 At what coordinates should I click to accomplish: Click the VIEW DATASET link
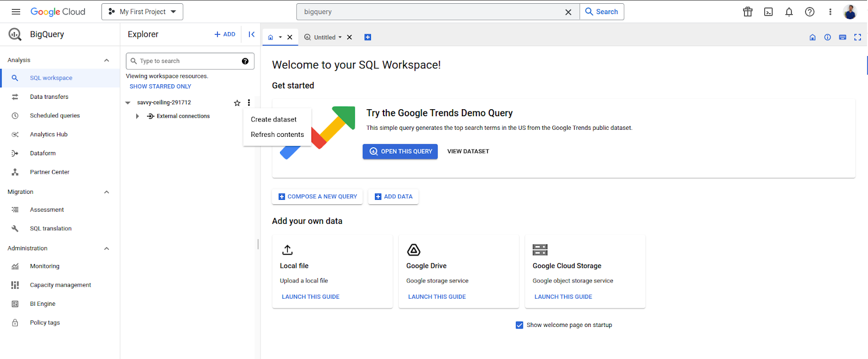pyautogui.click(x=468, y=152)
